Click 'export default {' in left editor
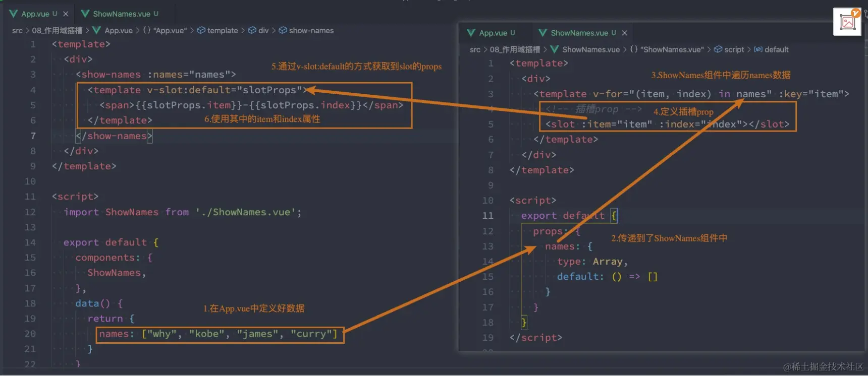The image size is (868, 376). click(x=111, y=242)
